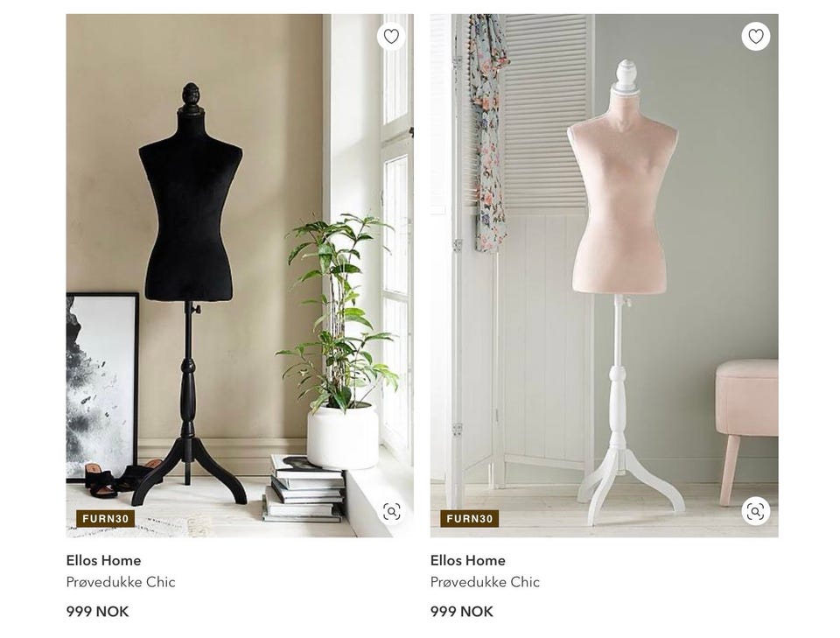Click the 999 NOK price of the black mannequin

click(x=97, y=611)
